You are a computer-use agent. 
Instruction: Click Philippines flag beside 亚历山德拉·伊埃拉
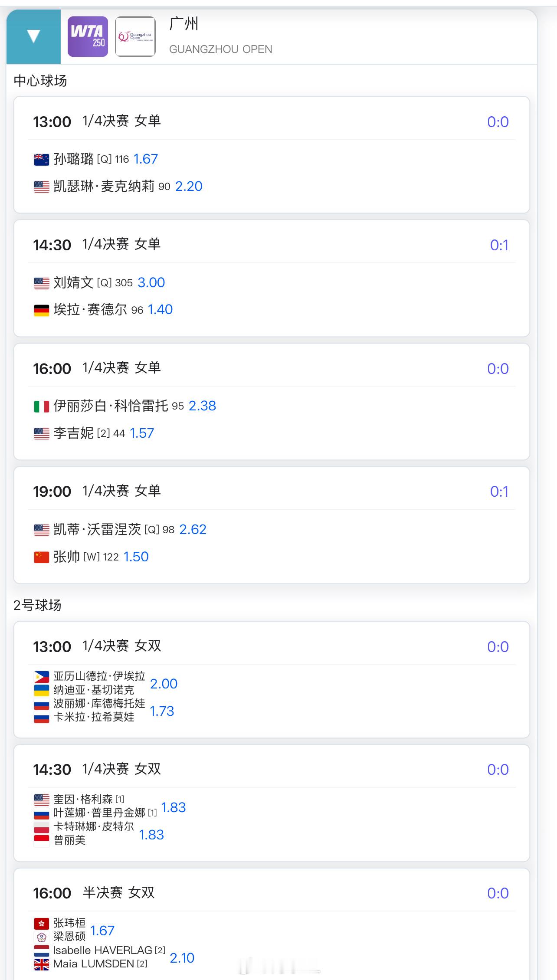tap(42, 677)
